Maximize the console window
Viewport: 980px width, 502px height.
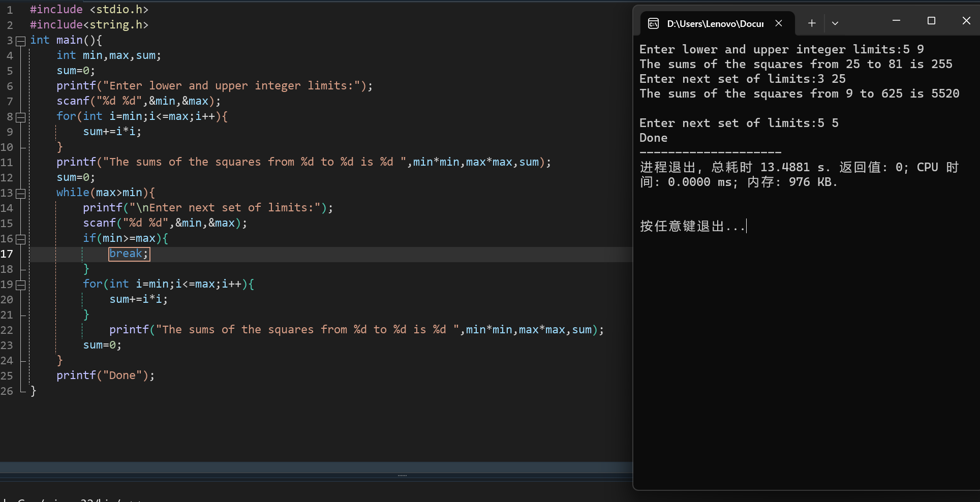(x=931, y=21)
